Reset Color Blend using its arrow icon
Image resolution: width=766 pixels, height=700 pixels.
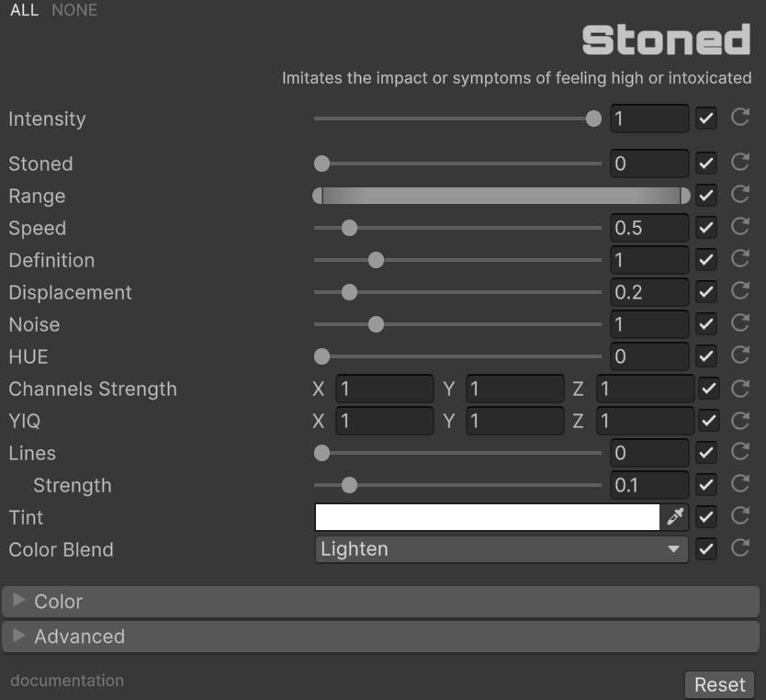740,548
